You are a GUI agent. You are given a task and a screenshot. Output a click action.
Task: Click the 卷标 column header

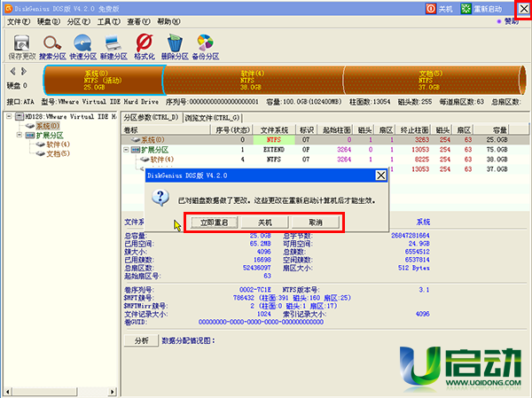pos(166,129)
